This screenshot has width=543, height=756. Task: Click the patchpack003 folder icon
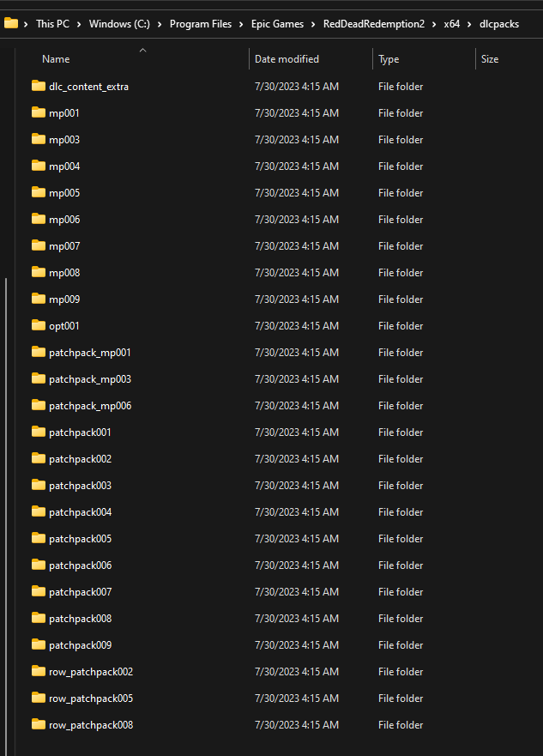39,485
